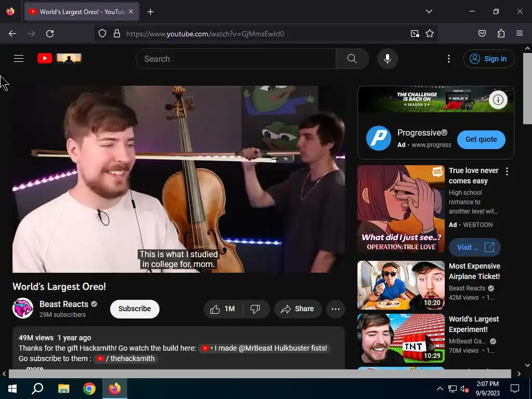The height and width of the screenshot is (399, 532).
Task: Open ad info icon on Progressive banner
Action: pyautogui.click(x=498, y=100)
